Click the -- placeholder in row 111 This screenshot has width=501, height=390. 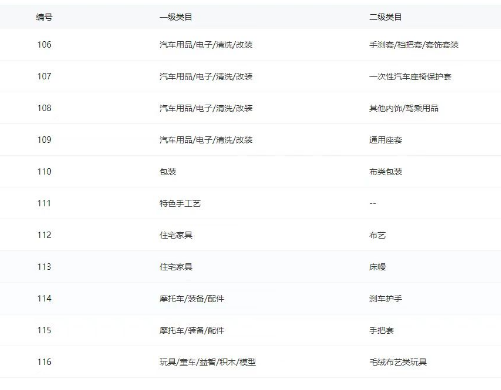tap(373, 203)
